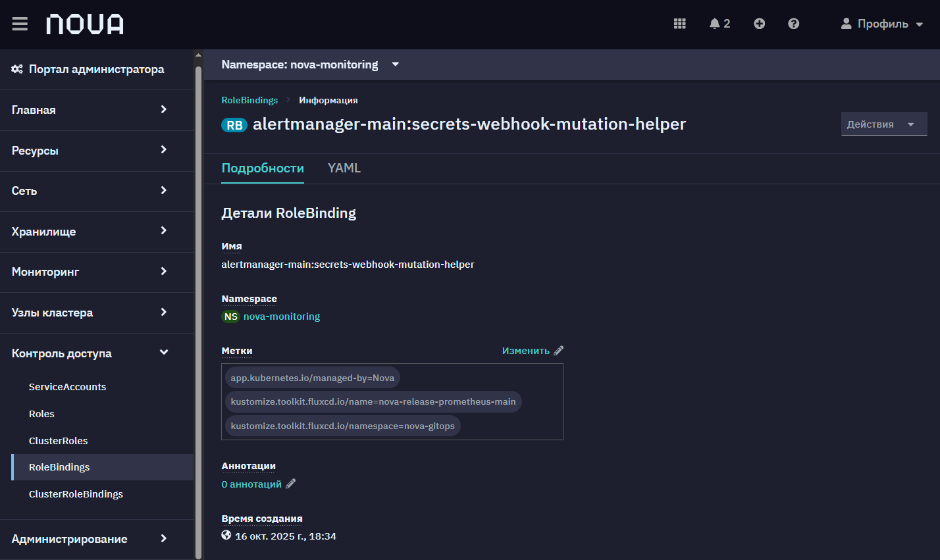Expand the Ресурсы menu section
This screenshot has width=940, height=560.
[x=97, y=151]
